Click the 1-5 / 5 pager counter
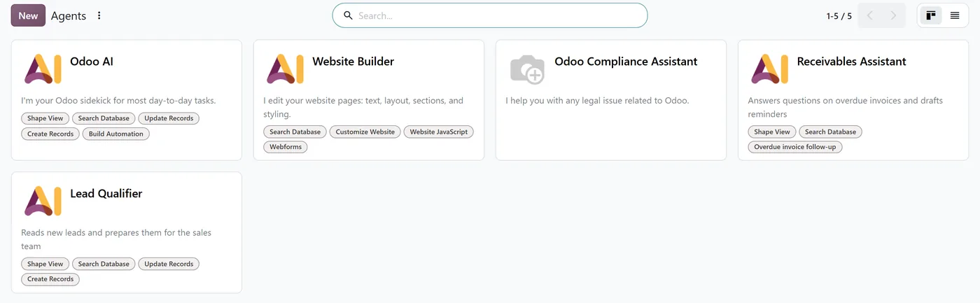980x303 pixels. click(x=839, y=15)
